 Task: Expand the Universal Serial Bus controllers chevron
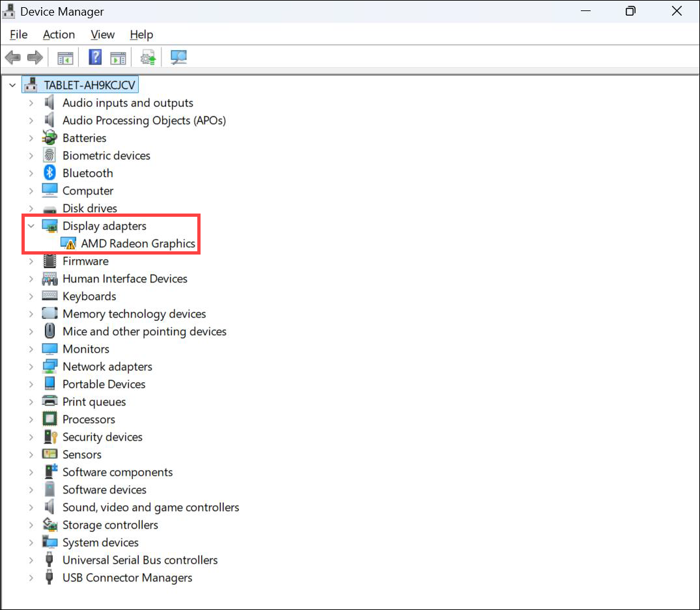click(31, 560)
